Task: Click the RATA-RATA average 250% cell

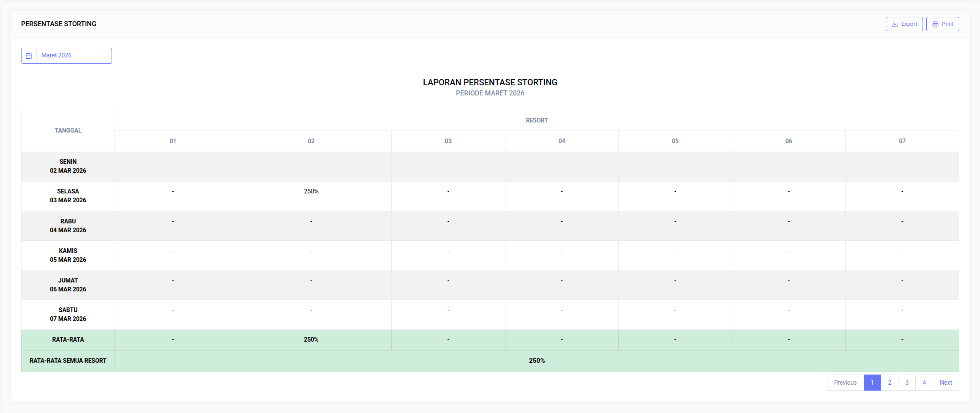Action: click(311, 339)
